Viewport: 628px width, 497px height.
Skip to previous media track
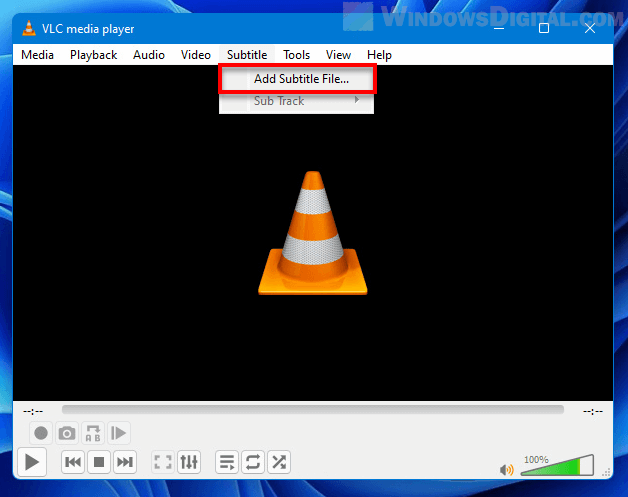click(x=73, y=462)
